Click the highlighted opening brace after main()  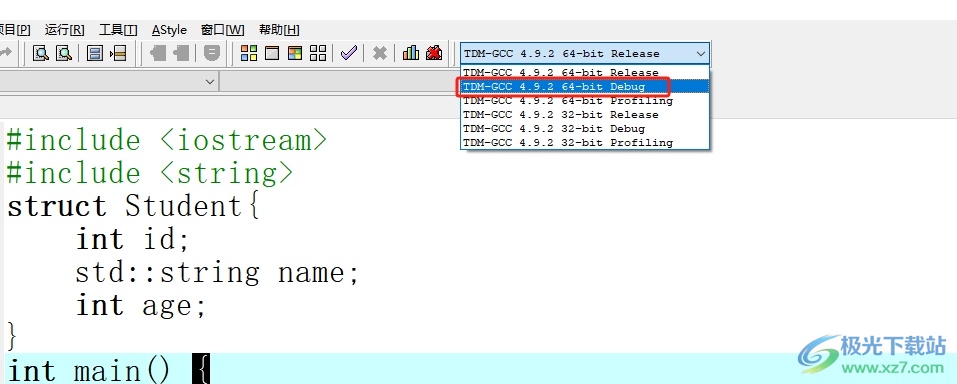[201, 369]
